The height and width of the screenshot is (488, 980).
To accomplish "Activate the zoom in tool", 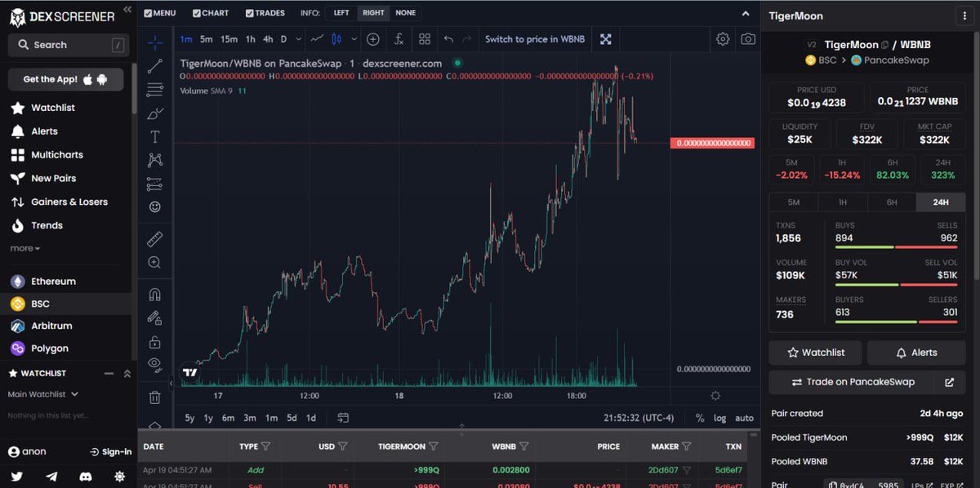I will pyautogui.click(x=155, y=263).
